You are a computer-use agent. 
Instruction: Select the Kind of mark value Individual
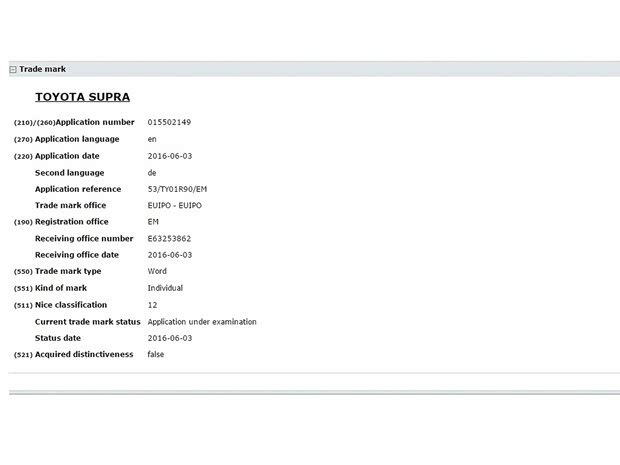click(x=165, y=288)
